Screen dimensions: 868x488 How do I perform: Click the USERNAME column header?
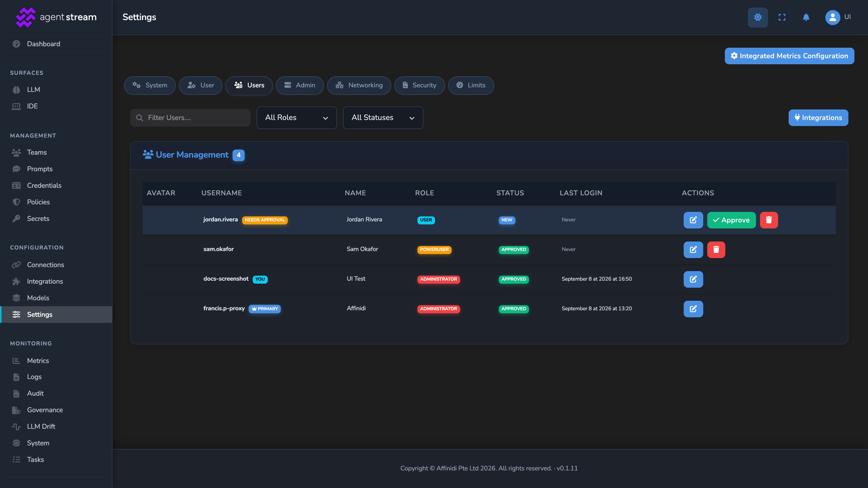pos(222,193)
